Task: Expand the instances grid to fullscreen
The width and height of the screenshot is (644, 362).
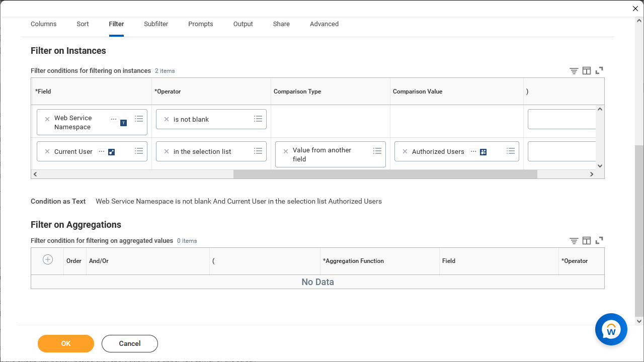Action: point(599,70)
